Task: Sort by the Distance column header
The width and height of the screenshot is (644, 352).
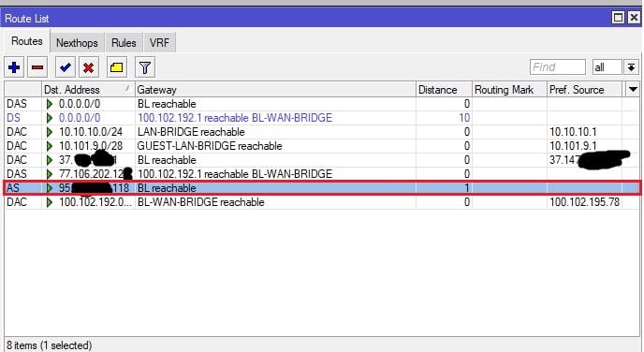Action: tap(444, 90)
